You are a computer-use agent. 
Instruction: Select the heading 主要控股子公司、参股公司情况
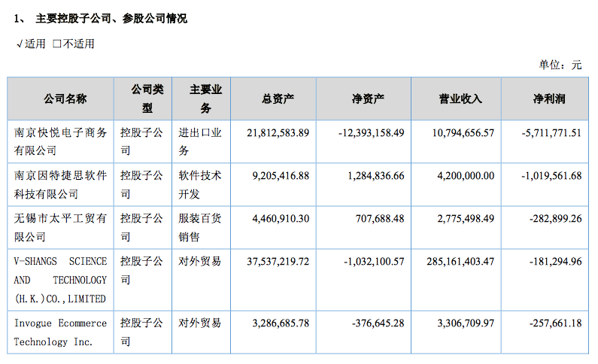click(111, 18)
